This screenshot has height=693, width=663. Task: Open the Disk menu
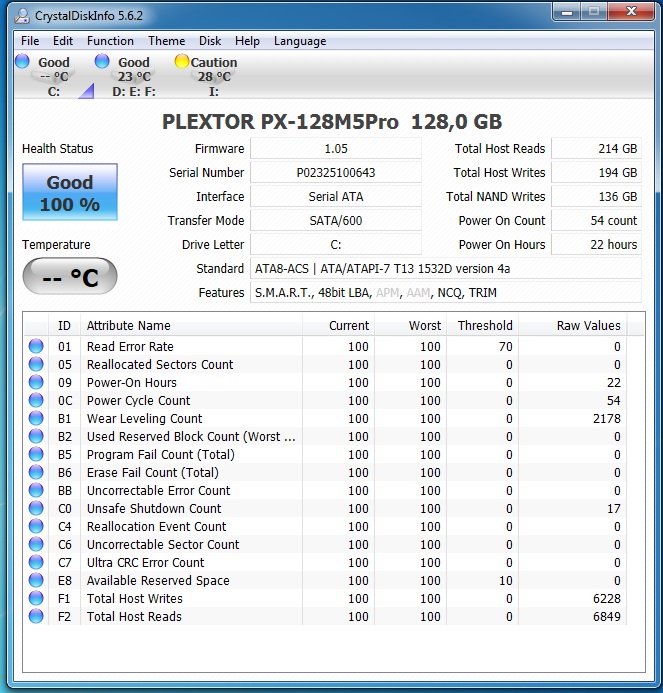(x=210, y=41)
